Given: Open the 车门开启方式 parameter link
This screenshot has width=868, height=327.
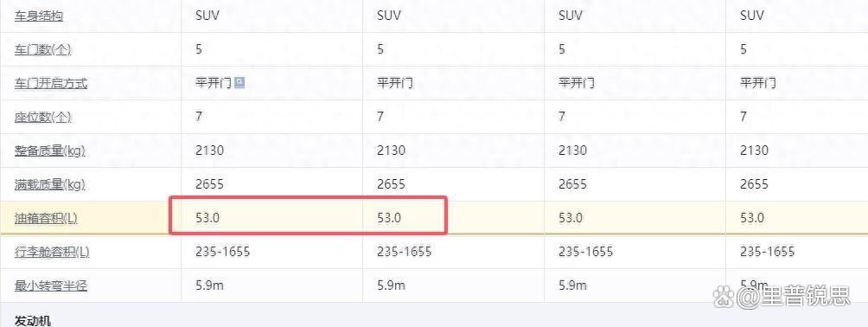Looking at the screenshot, I should coord(51,83).
